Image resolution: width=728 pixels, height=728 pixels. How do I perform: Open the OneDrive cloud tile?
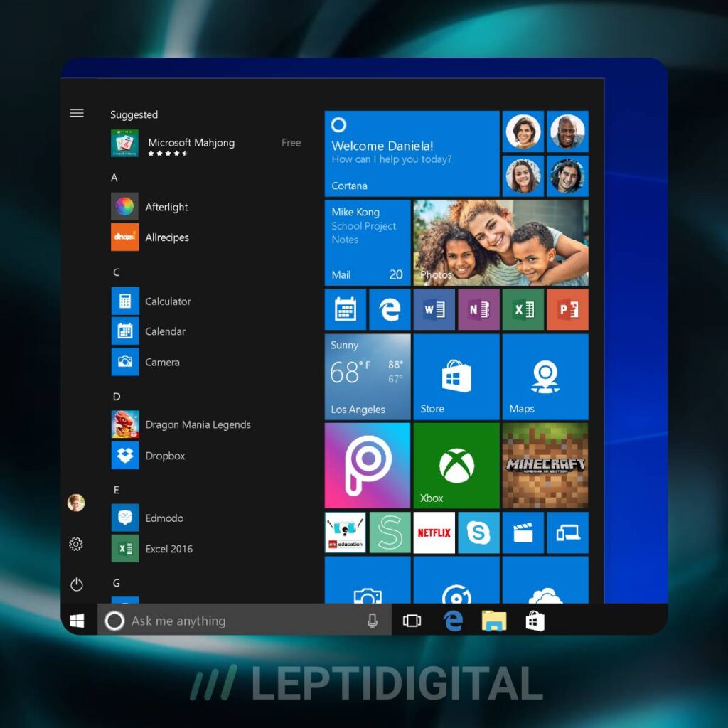(545, 580)
